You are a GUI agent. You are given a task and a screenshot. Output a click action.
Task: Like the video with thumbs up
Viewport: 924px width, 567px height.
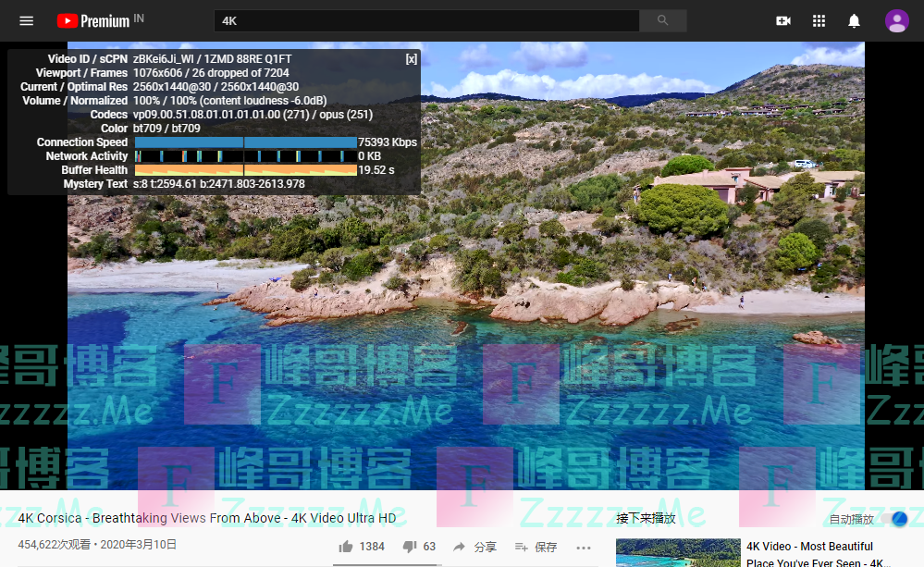[346, 547]
